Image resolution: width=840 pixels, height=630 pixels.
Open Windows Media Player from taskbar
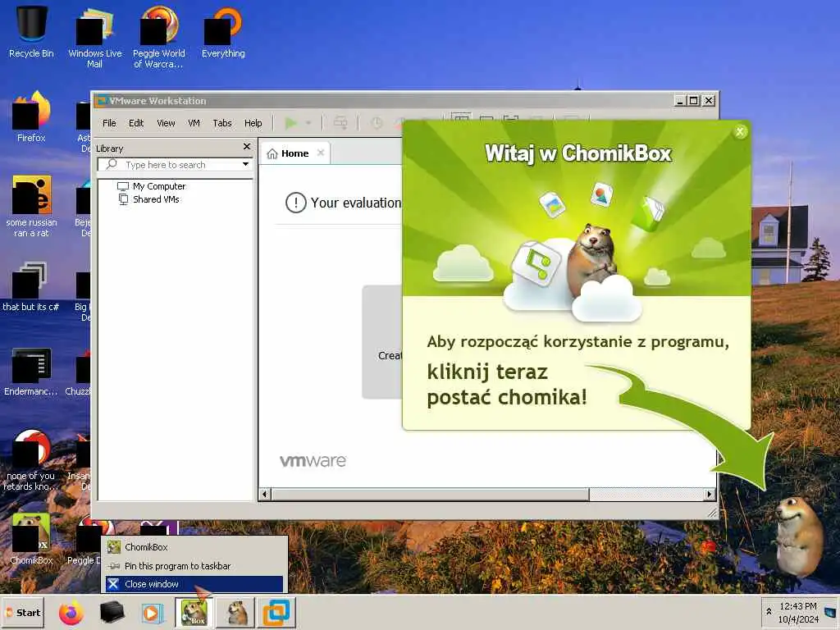pyautogui.click(x=152, y=613)
